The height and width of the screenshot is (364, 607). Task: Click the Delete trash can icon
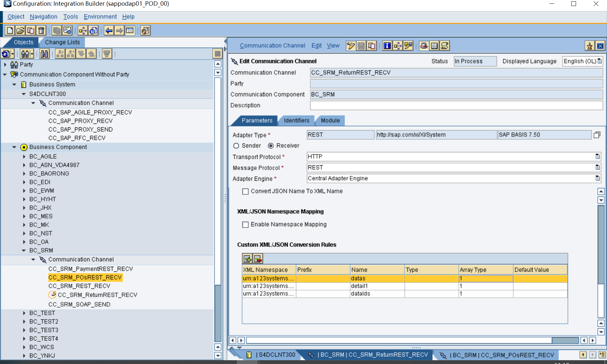41,30
